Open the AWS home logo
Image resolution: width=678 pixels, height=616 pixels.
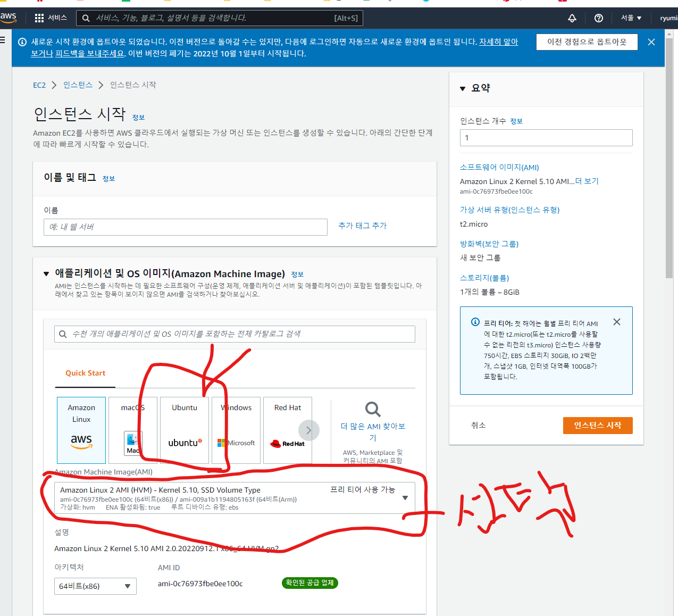pyautogui.click(x=9, y=18)
